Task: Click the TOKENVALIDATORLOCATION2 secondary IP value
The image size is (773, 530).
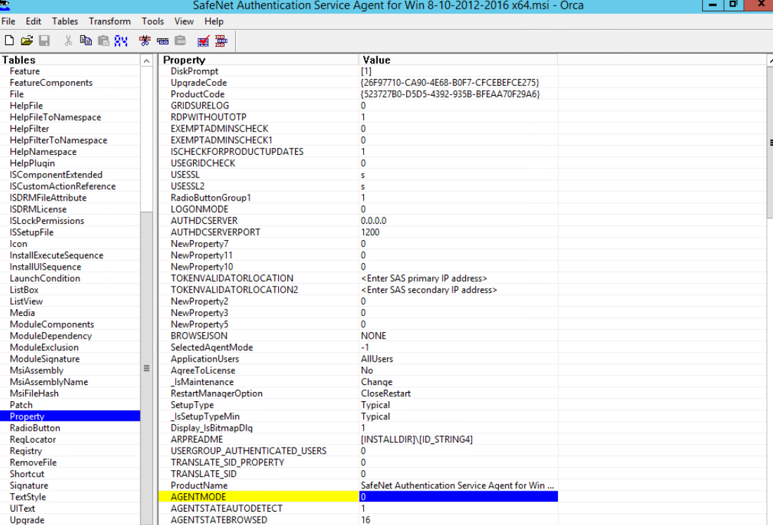Action: [428, 289]
